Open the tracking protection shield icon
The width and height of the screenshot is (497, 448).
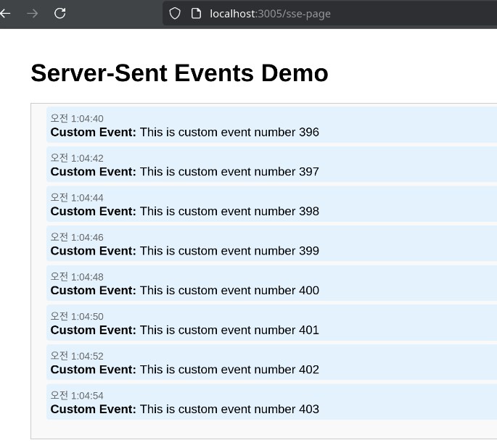174,13
